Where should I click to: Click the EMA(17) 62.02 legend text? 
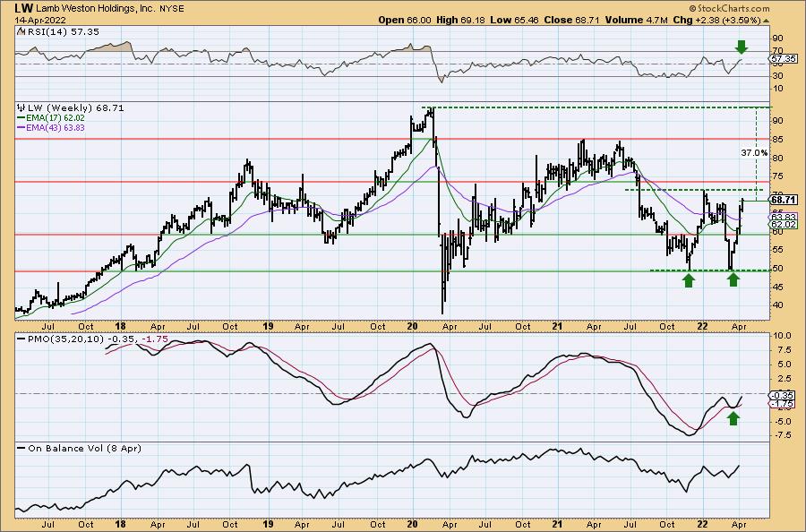coord(56,117)
